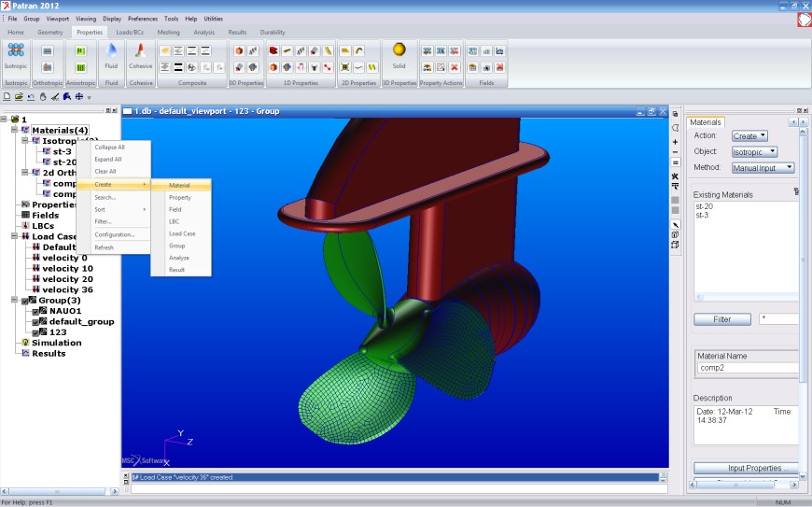Choose Load Case in the Create submenu
The height and width of the screenshot is (507, 812).
(x=181, y=233)
